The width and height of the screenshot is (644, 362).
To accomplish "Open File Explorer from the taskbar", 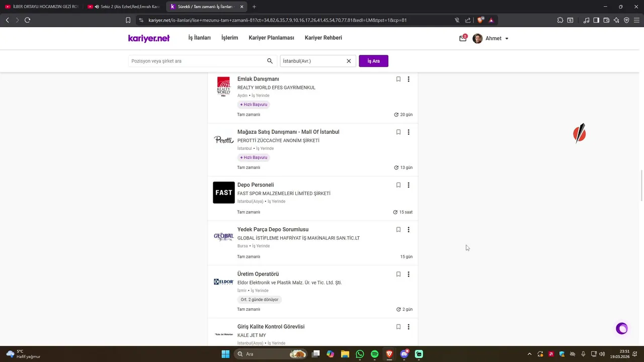I will (x=345, y=354).
